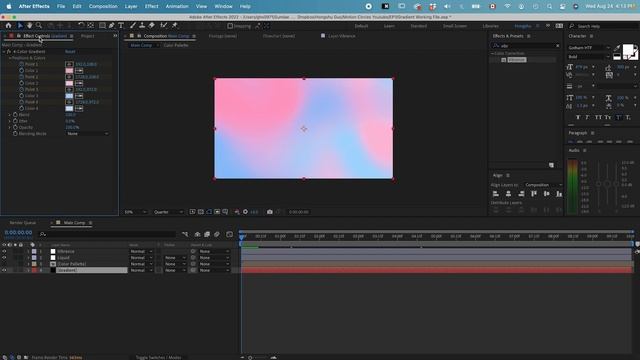Viewport: 640px width, 360px height.
Task: Click the timeline shy layers icon
Action: [198, 234]
